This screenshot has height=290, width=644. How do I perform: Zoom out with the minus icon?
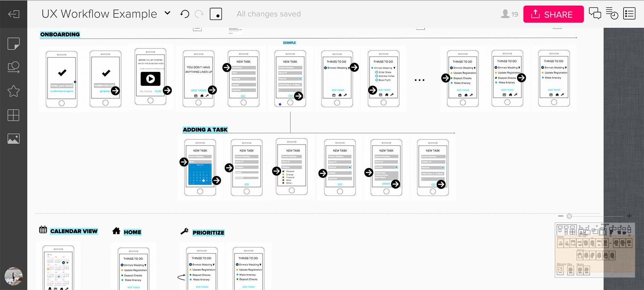point(560,216)
